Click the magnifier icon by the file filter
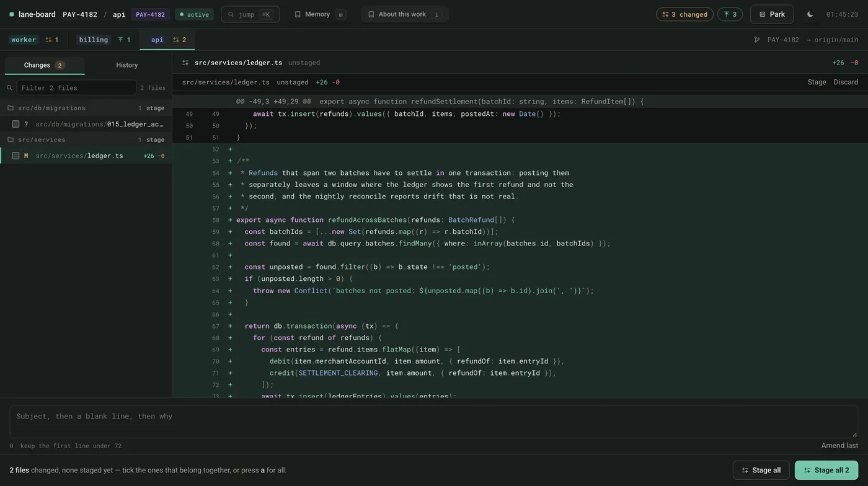The width and height of the screenshot is (868, 486). (x=9, y=87)
